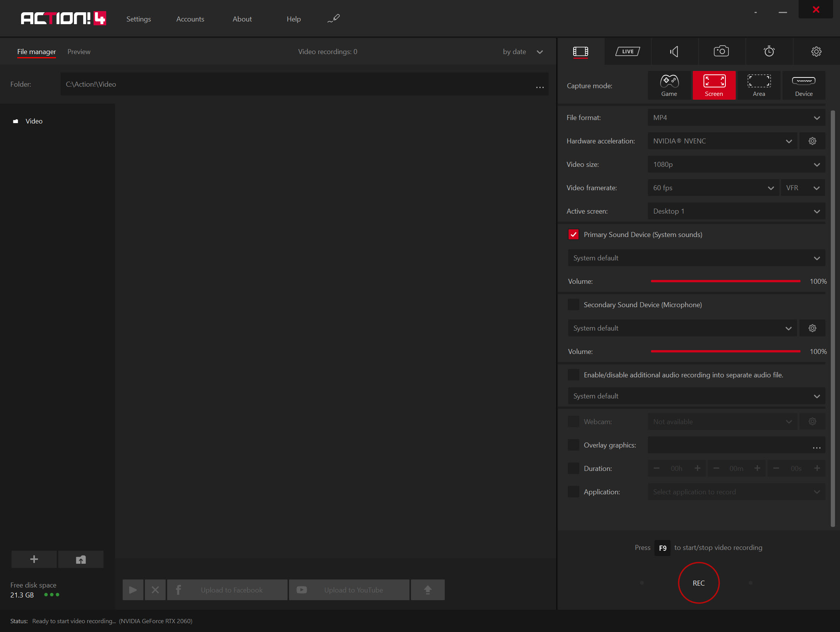
Task: Enable additional separate audio file recording checkbox
Action: (574, 375)
